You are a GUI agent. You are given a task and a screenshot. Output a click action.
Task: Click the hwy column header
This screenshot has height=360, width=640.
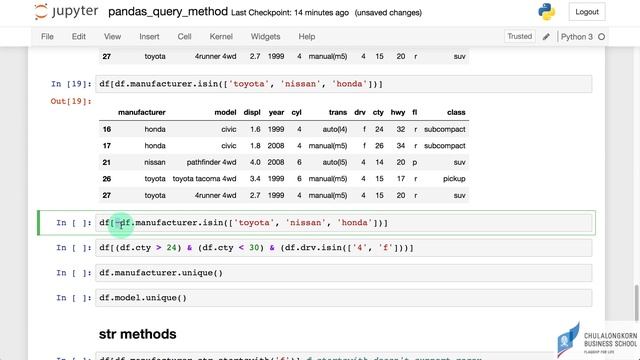coord(398,112)
